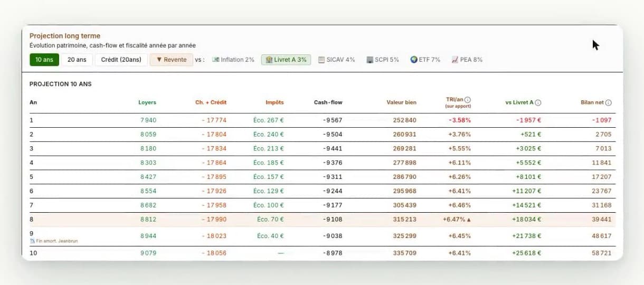The height and width of the screenshot is (285, 644).
Task: Click loyers value 7 940
Action: click(148, 120)
